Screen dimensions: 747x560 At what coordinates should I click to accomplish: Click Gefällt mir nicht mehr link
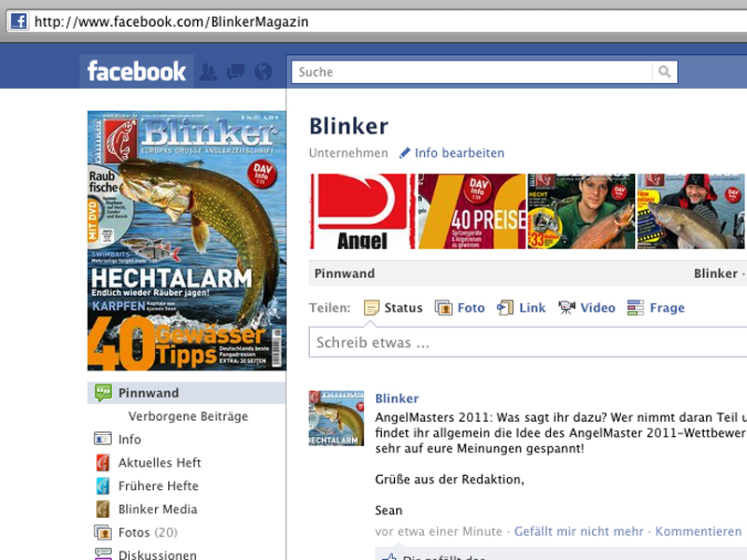578,531
